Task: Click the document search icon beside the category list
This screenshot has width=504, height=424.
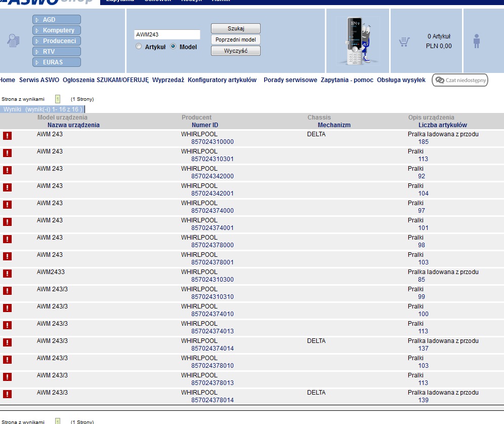Action: pyautogui.click(x=13, y=41)
